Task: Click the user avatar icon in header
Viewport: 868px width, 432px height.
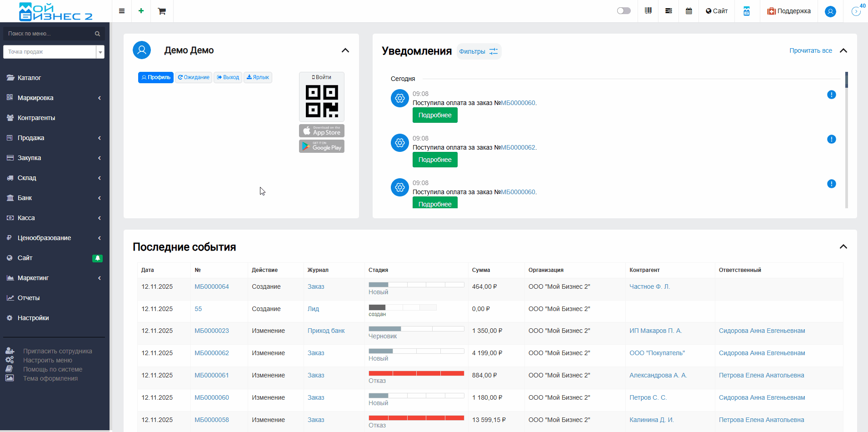Action: 830,11
